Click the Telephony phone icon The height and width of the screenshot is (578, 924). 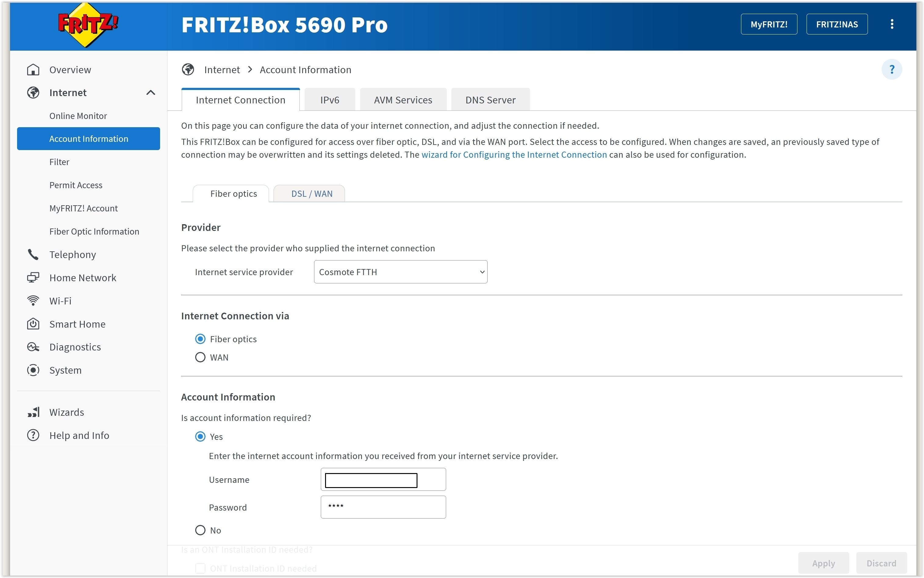click(33, 255)
